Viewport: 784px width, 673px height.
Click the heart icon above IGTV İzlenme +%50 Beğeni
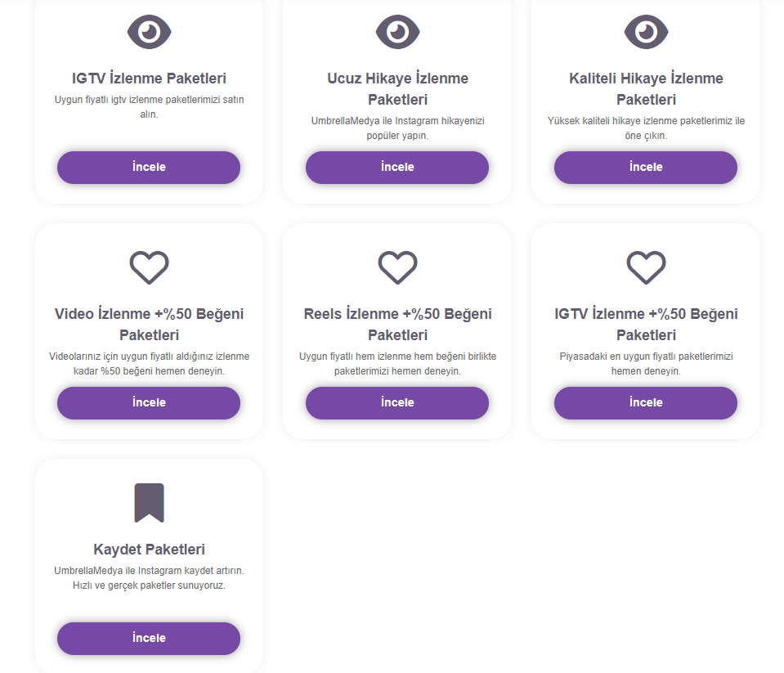(646, 267)
